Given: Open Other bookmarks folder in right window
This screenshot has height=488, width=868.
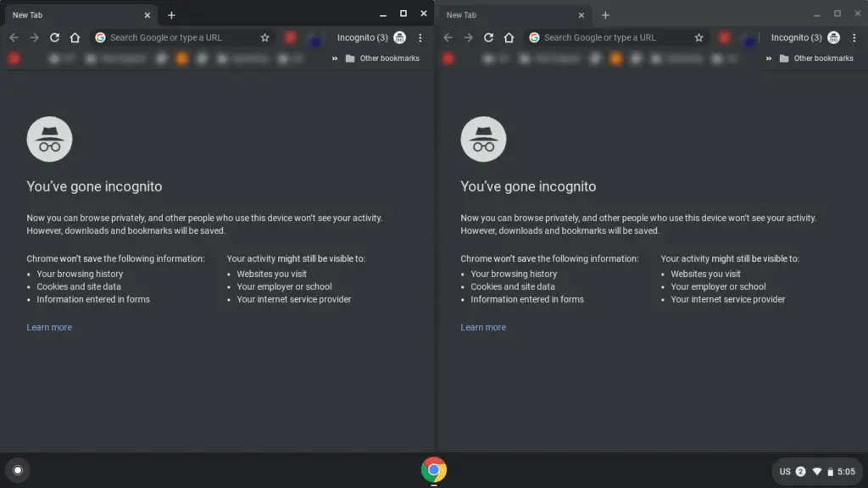Looking at the screenshot, I should pyautogui.click(x=816, y=58).
